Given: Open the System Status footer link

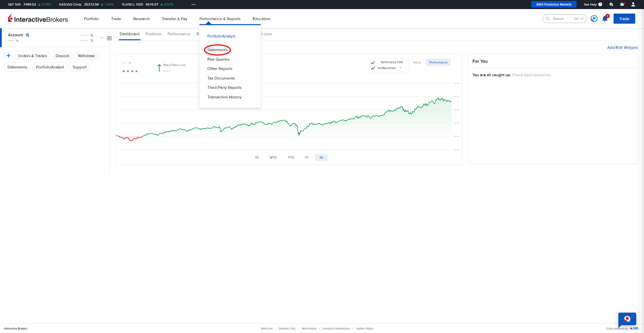Looking at the screenshot, I should [x=364, y=329].
